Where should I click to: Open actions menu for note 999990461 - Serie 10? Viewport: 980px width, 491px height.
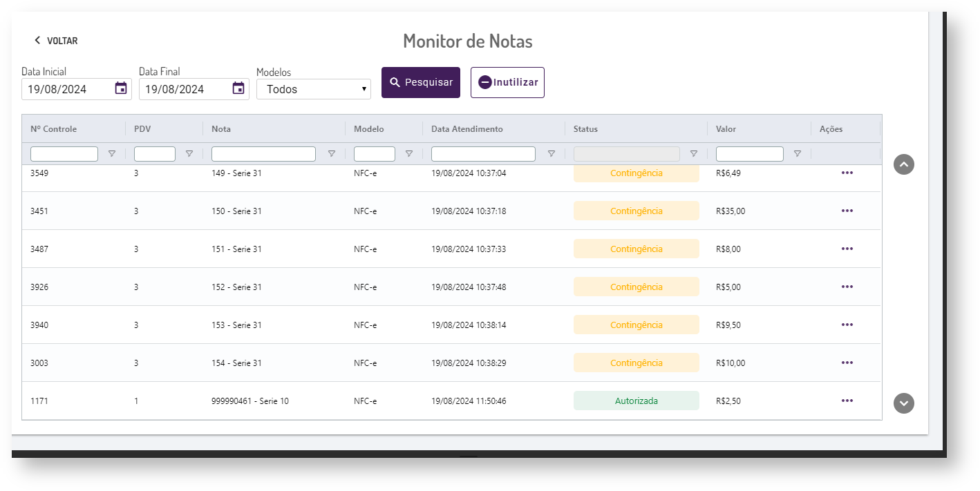[x=847, y=401]
